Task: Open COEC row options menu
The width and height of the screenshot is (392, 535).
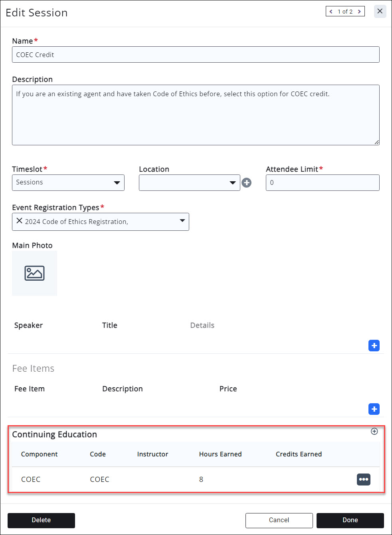Action: (364, 480)
